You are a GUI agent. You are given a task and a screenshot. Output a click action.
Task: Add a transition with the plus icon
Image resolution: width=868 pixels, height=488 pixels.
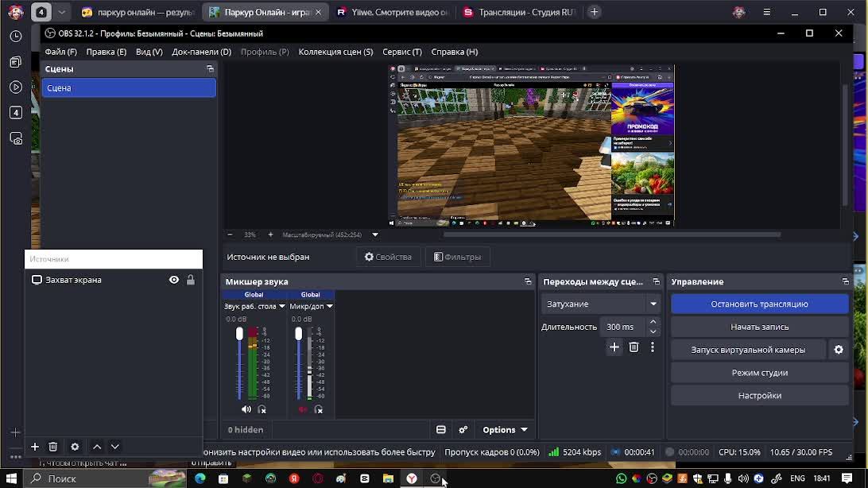point(614,347)
